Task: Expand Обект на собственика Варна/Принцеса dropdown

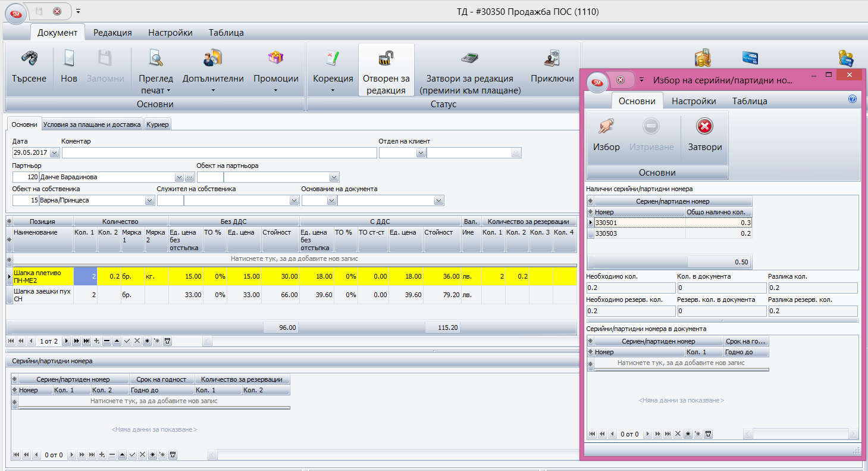Action: pyautogui.click(x=151, y=201)
